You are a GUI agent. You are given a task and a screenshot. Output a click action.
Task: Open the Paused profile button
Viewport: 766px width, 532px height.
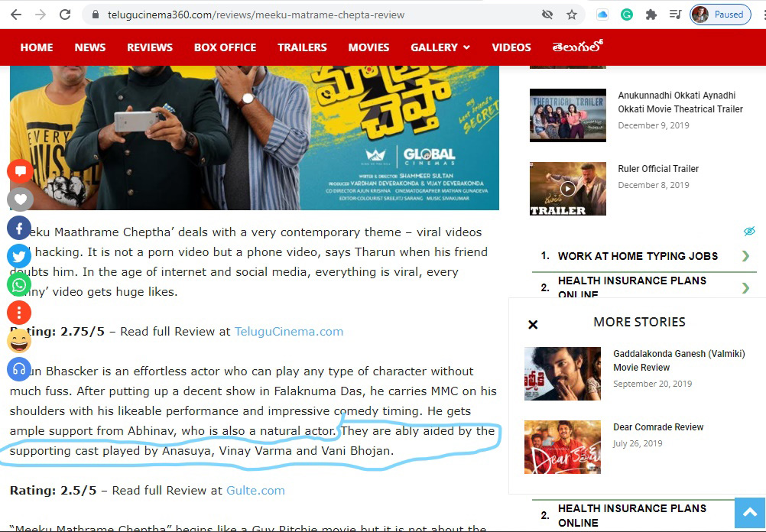click(720, 15)
